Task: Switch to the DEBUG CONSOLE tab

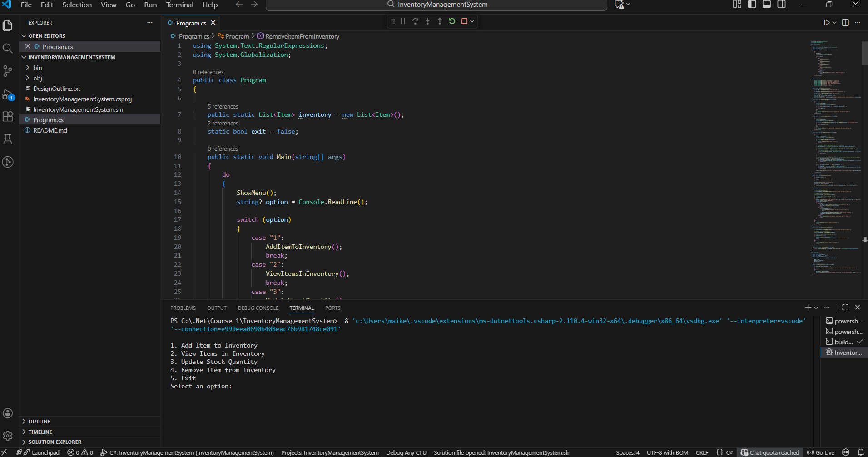Action: [x=258, y=308]
